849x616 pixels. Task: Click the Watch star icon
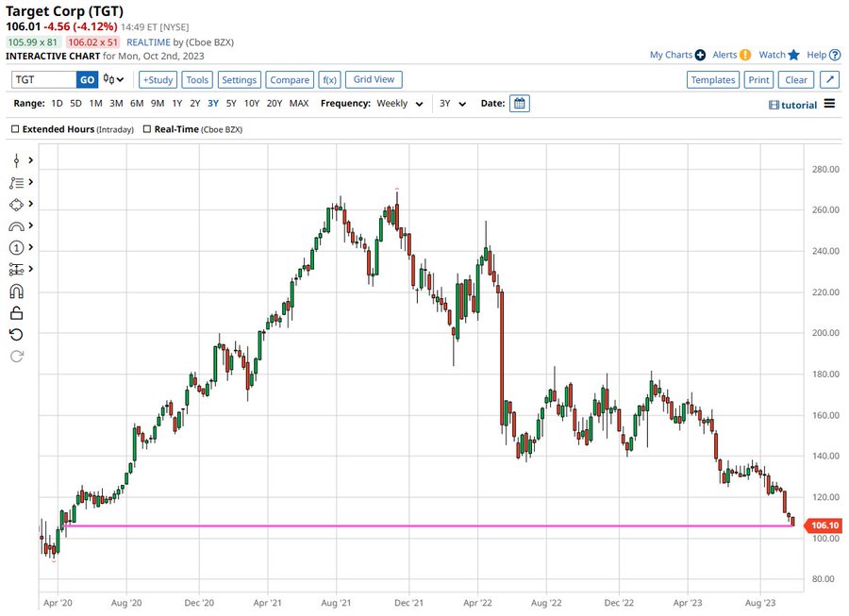[793, 55]
